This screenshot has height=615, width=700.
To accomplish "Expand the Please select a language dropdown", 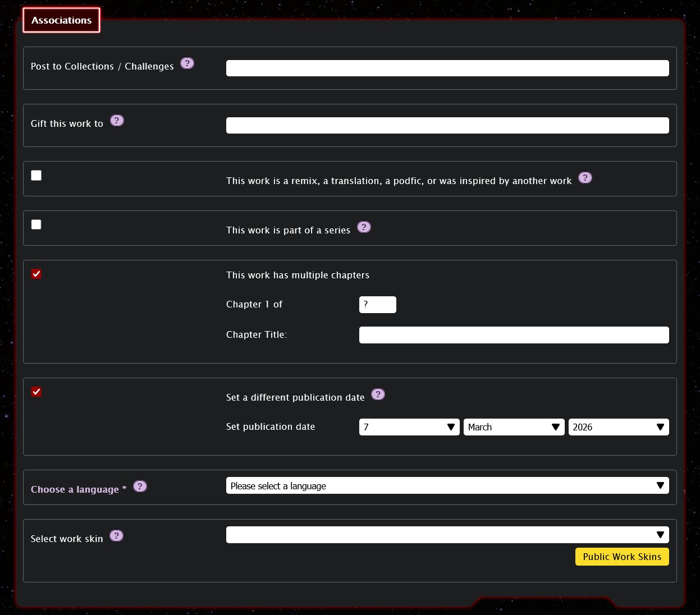I will click(447, 486).
